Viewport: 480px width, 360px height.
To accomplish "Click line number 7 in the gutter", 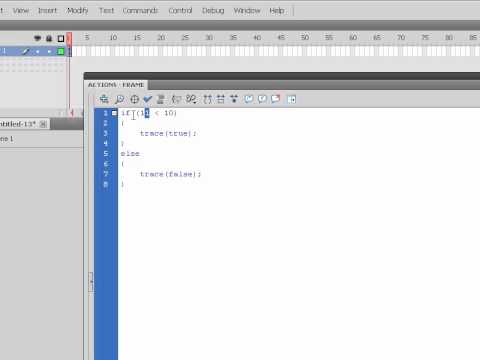I will point(106,174).
